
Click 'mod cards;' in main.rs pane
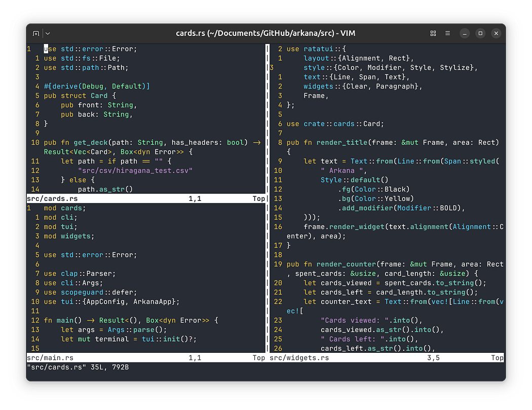click(65, 208)
